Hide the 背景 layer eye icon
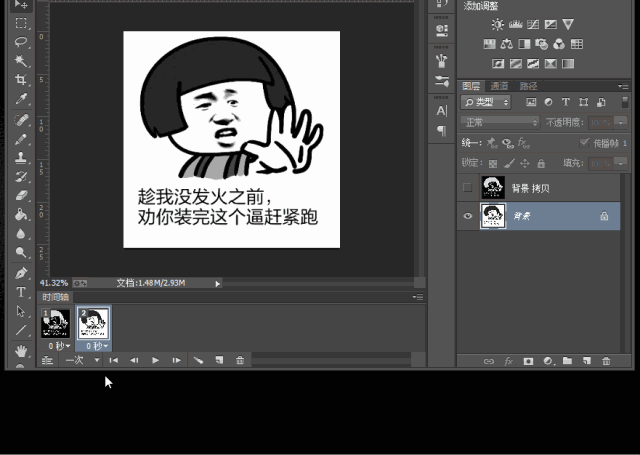This screenshot has height=455, width=640. tap(468, 216)
